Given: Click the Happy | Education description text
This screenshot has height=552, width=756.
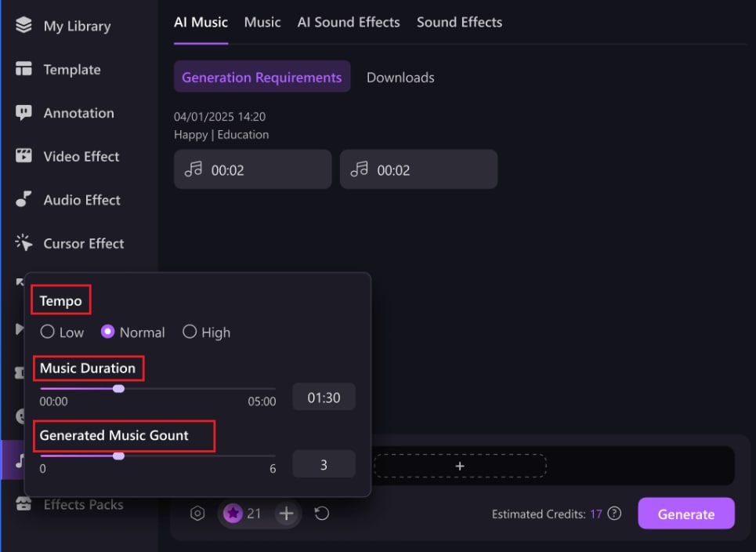Looking at the screenshot, I should [221, 135].
